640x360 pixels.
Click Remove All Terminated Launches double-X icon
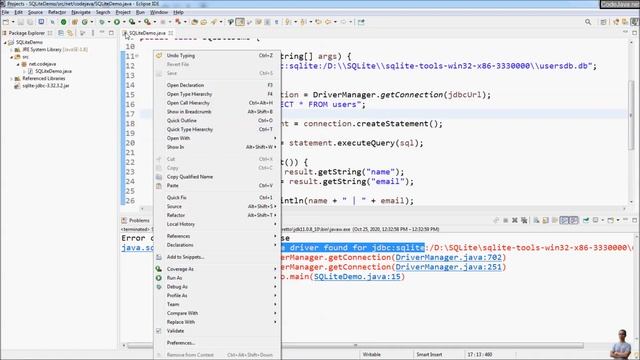[524, 220]
